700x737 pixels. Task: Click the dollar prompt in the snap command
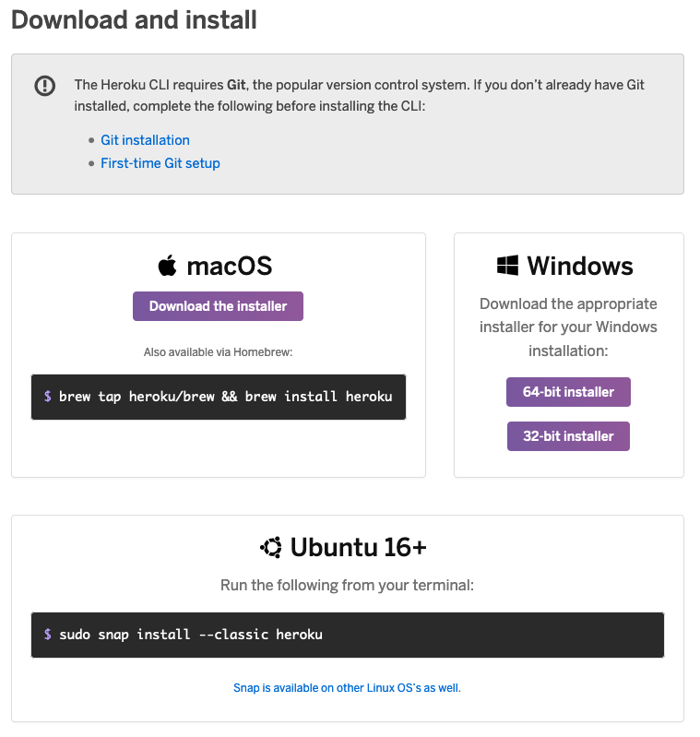point(47,634)
